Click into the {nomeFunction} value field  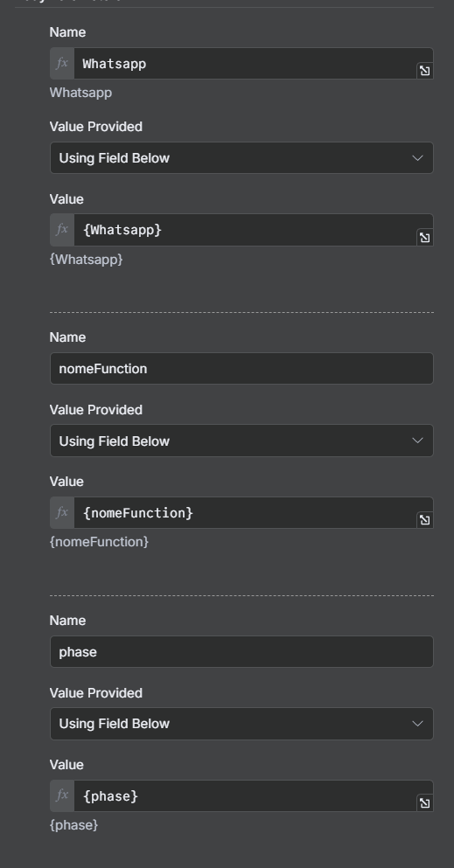(245, 512)
